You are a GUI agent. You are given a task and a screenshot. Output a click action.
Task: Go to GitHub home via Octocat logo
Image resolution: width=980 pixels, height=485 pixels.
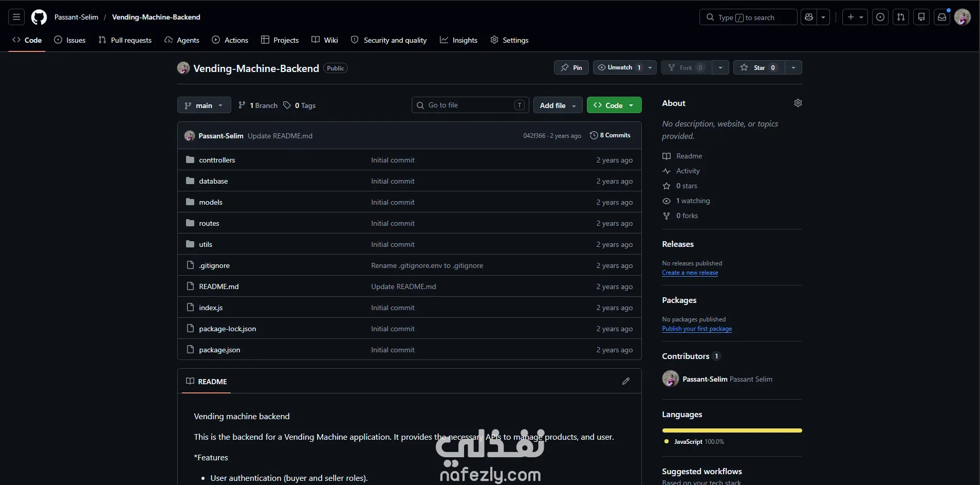pos(39,17)
